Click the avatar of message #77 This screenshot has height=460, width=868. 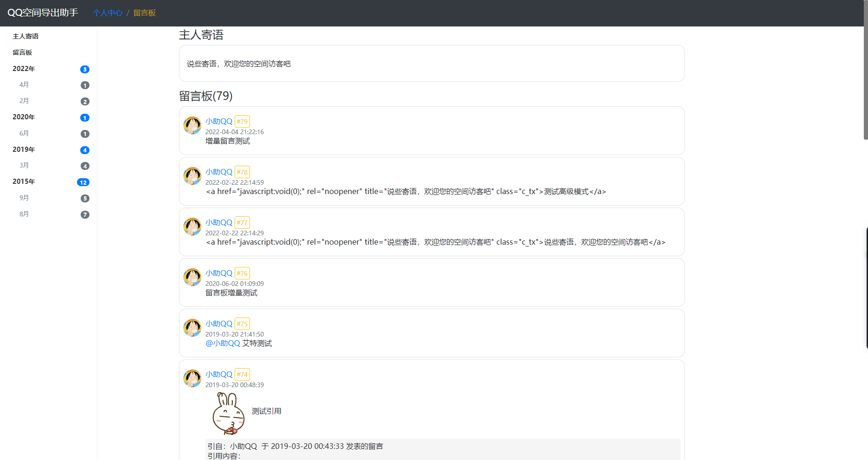pos(192,227)
